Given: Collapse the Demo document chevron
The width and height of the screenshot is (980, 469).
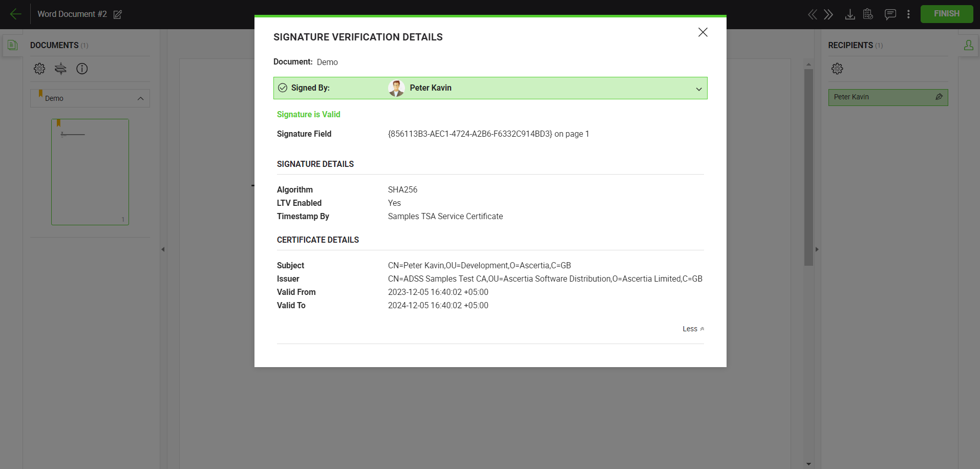Looking at the screenshot, I should pos(140,98).
